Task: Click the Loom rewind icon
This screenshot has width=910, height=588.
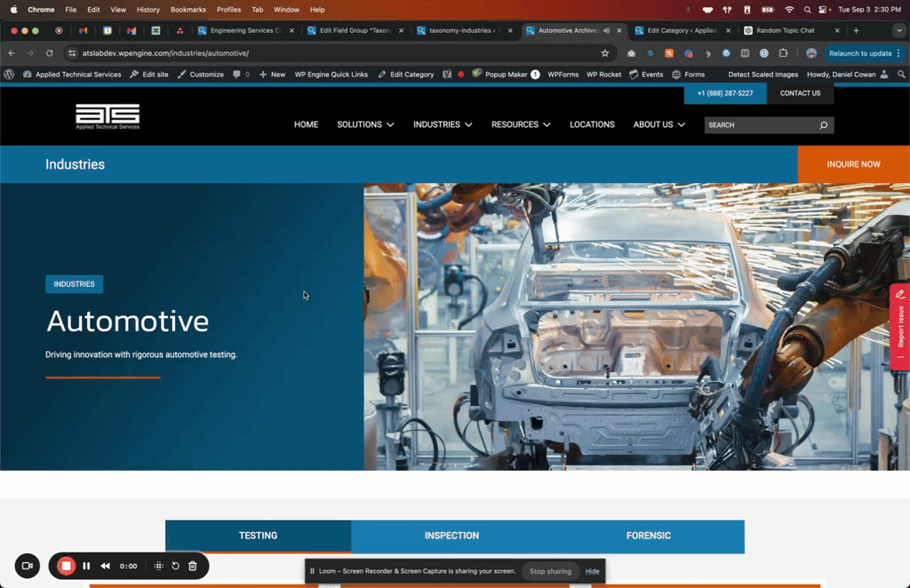Action: 105,566
